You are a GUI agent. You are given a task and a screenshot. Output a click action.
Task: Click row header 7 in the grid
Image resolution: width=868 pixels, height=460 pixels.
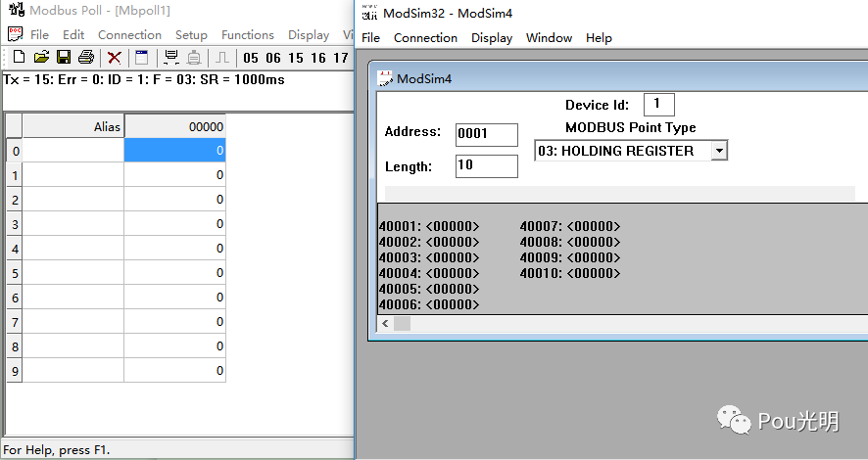pos(15,322)
